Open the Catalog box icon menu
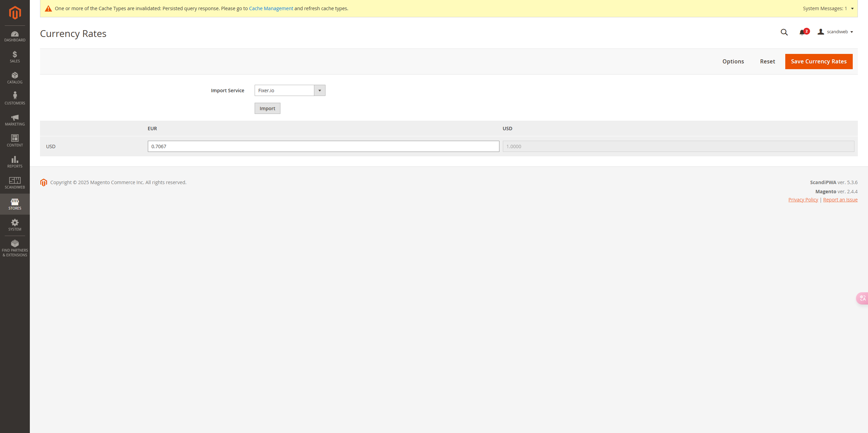The height and width of the screenshot is (433, 868). tap(15, 78)
